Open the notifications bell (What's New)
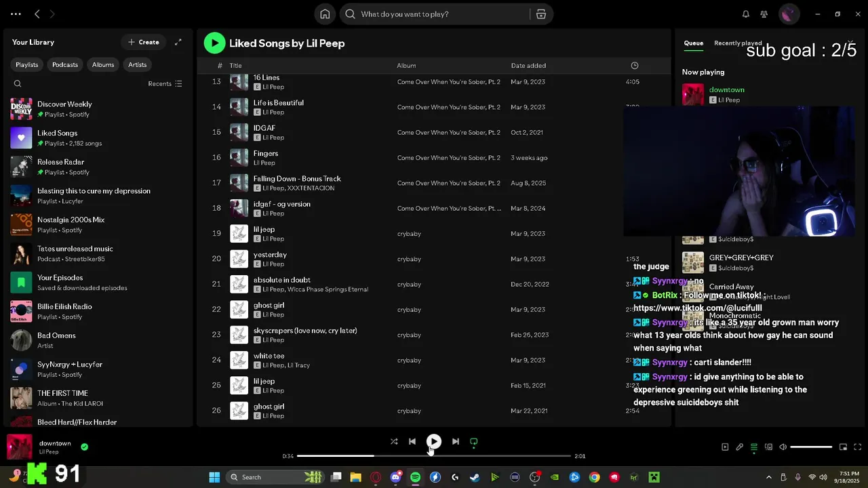This screenshot has height=488, width=868. point(745,14)
